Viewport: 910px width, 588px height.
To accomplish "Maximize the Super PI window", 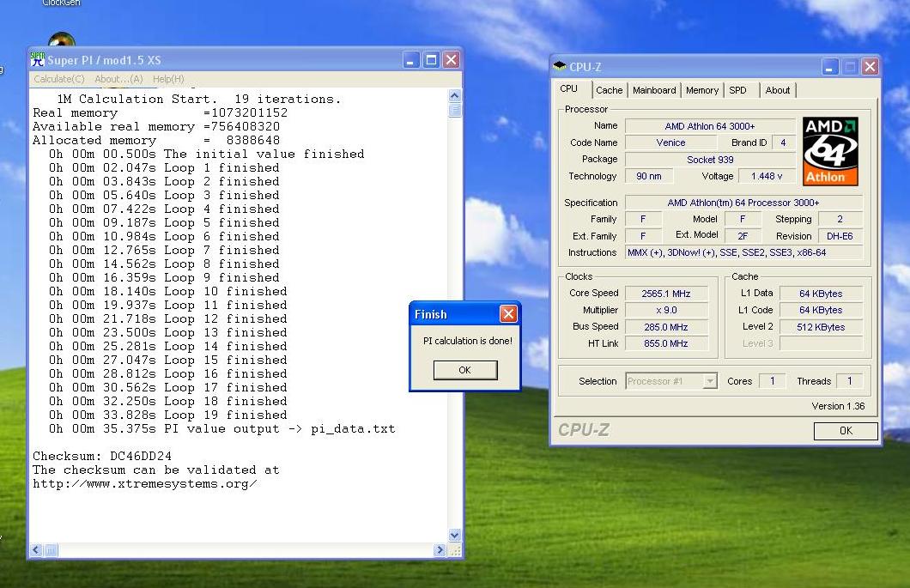I will [x=431, y=60].
